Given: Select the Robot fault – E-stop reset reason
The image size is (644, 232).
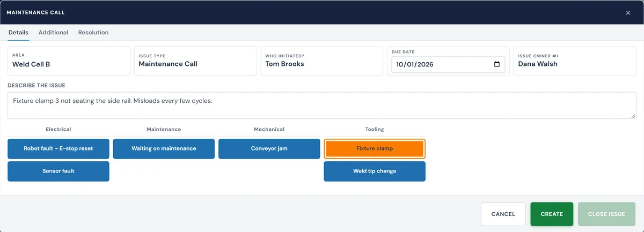Looking at the screenshot, I should pyautogui.click(x=58, y=149).
